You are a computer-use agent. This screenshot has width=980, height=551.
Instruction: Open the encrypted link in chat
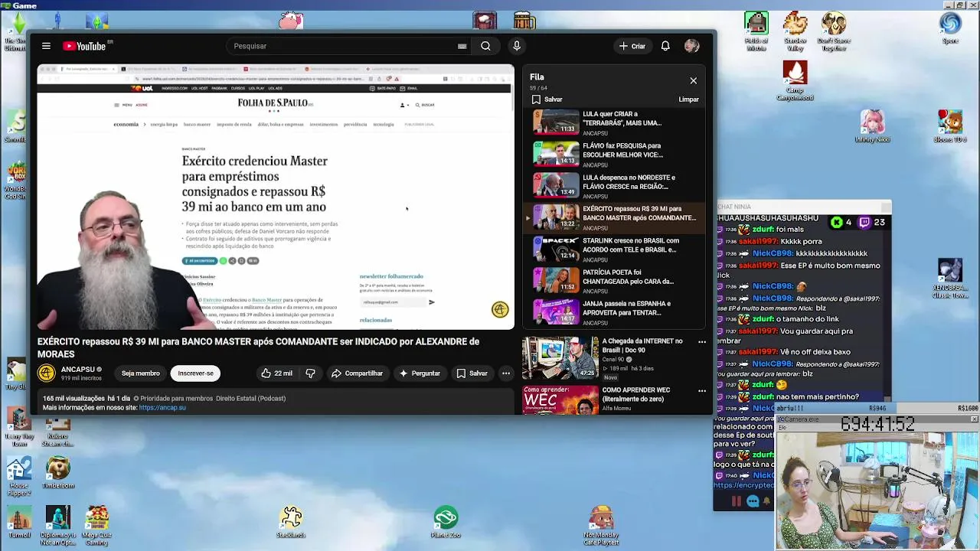coord(743,485)
